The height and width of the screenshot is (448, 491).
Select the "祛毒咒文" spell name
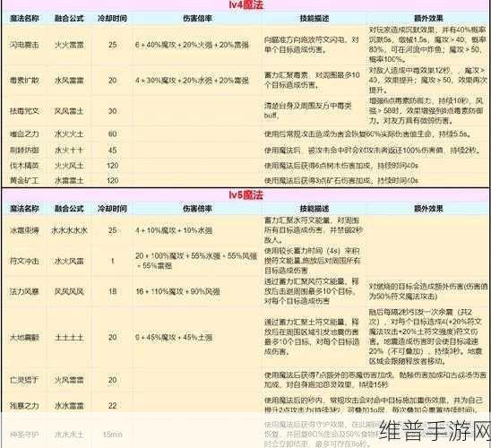point(24,111)
